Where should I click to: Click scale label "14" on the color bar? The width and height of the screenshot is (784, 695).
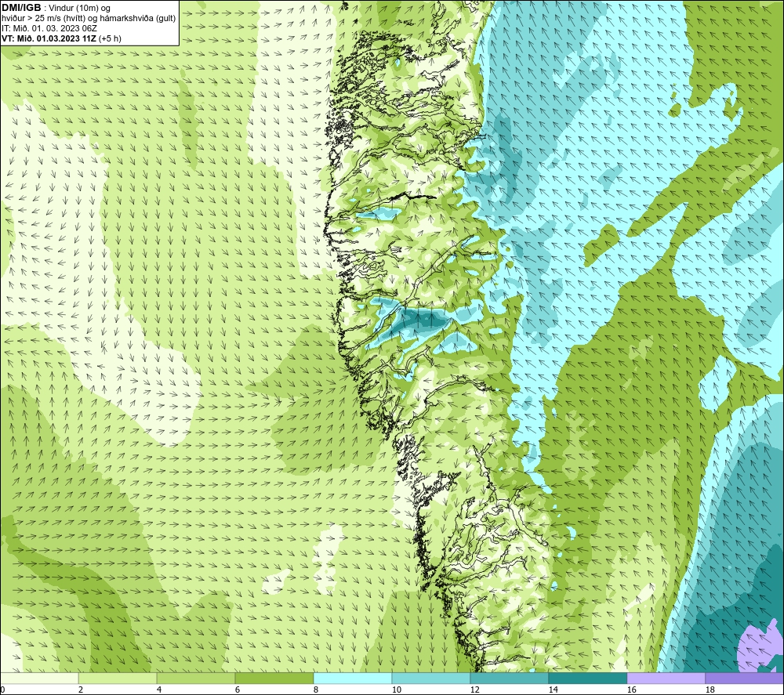[553, 690]
